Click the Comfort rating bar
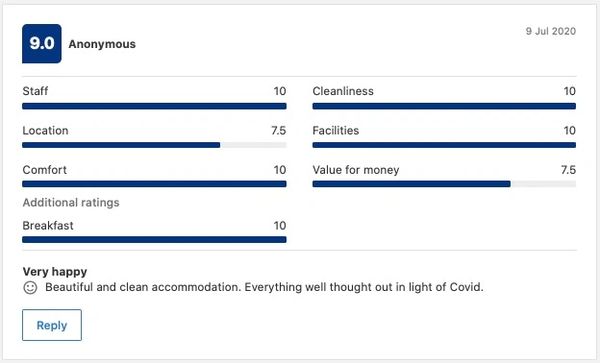Viewport: 600px width, 363px height. 154,184
